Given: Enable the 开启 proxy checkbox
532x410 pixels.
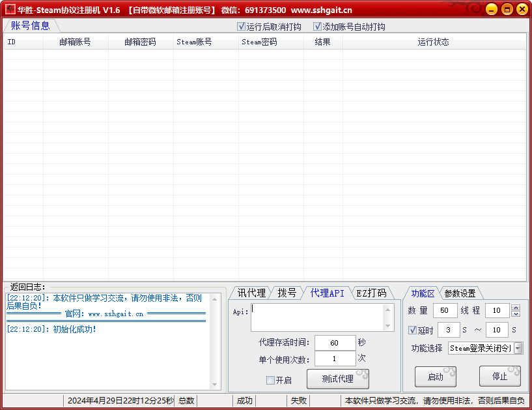Looking at the screenshot, I should click(270, 379).
